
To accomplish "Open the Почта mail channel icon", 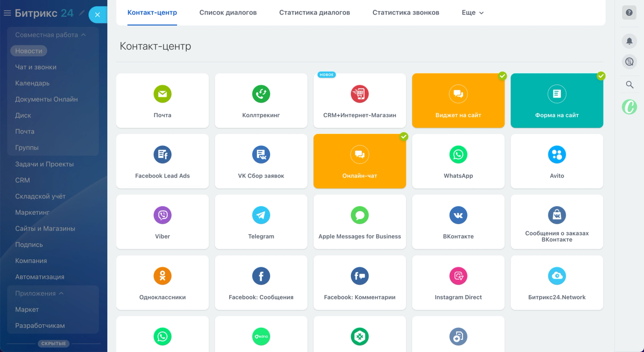I will pos(163,94).
